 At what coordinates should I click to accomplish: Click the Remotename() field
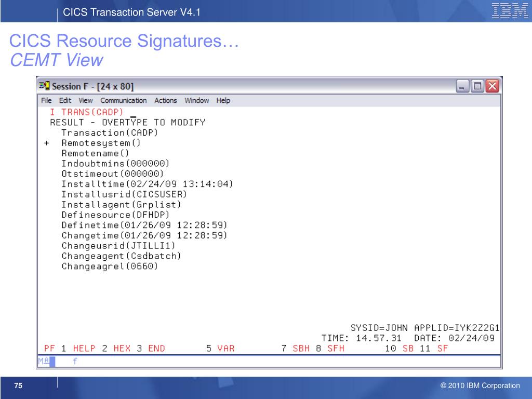pyautogui.click(x=95, y=153)
